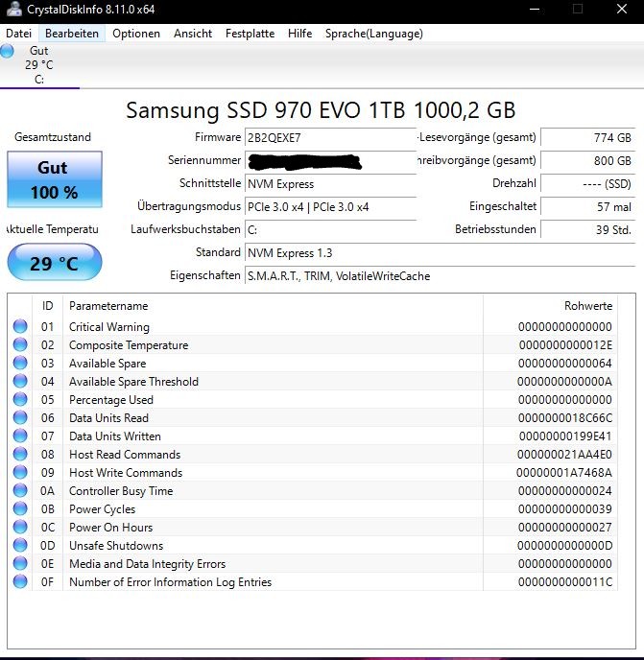Click the Standard field NVM Express 1.3
The image size is (644, 660).
[440, 253]
